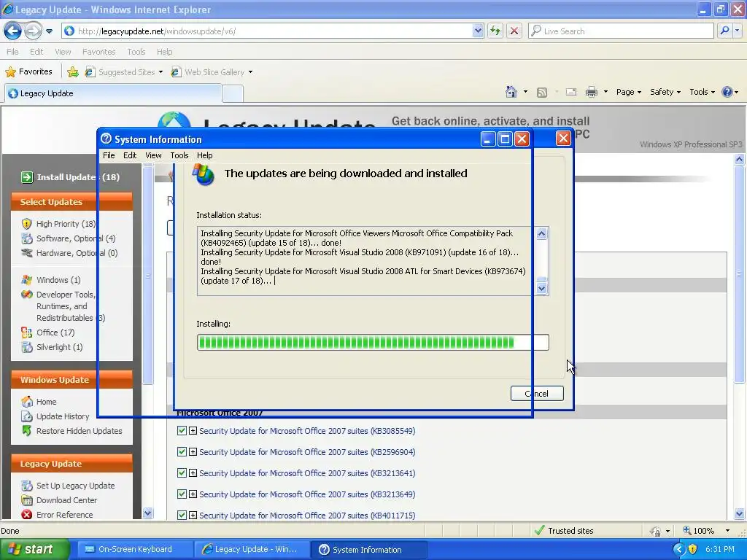The width and height of the screenshot is (747, 560).
Task: Open Favorites star button
Action: point(28,72)
